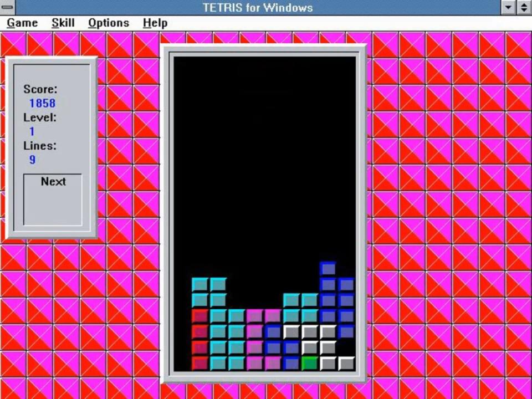The width and height of the screenshot is (532, 399).
Task: Click the Level value 1
Action: tap(32, 131)
